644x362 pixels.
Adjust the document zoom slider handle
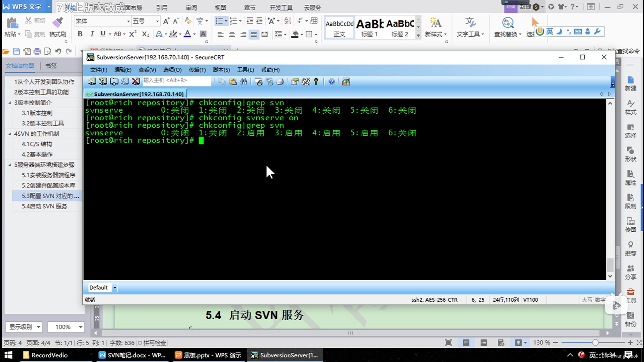click(x=595, y=343)
